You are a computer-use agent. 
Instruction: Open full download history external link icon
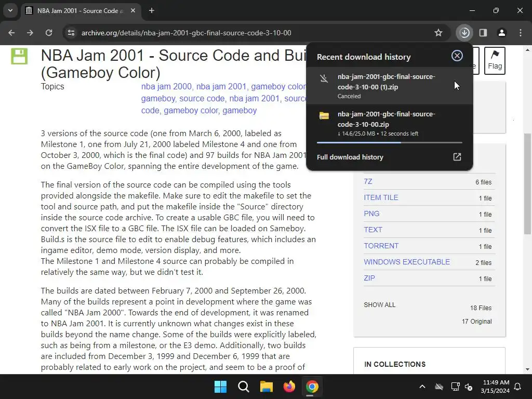457,157
